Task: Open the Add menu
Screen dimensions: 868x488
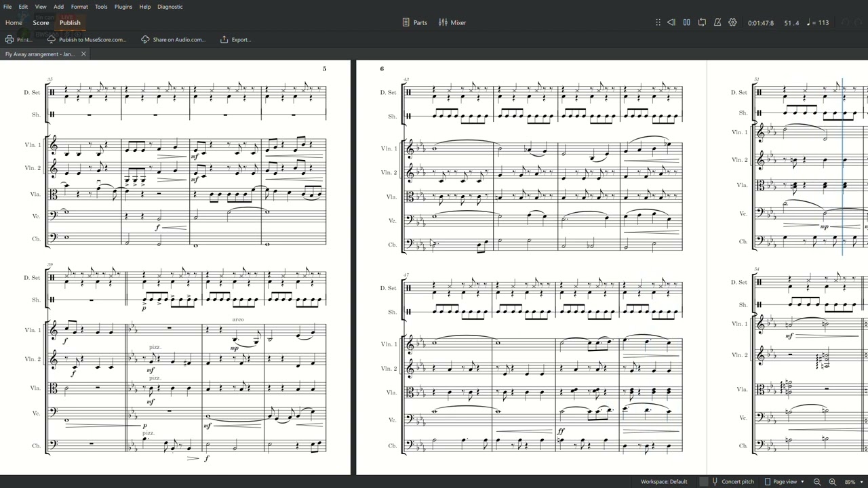Action: 59,7
